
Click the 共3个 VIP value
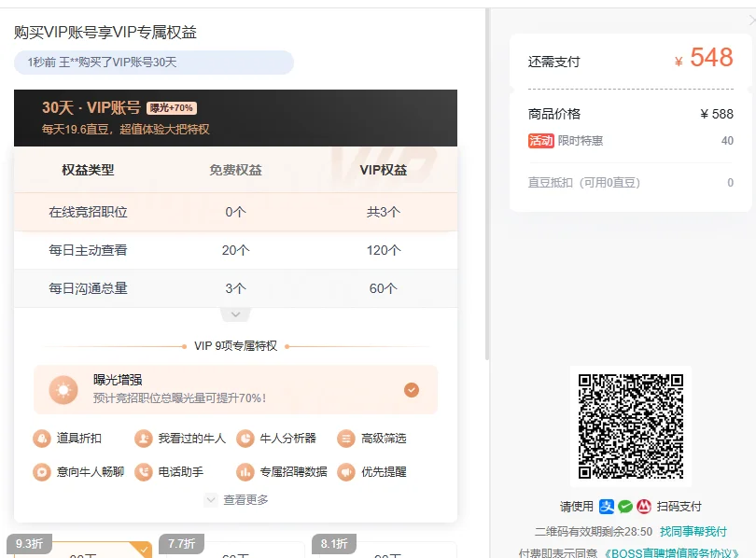pyautogui.click(x=384, y=212)
